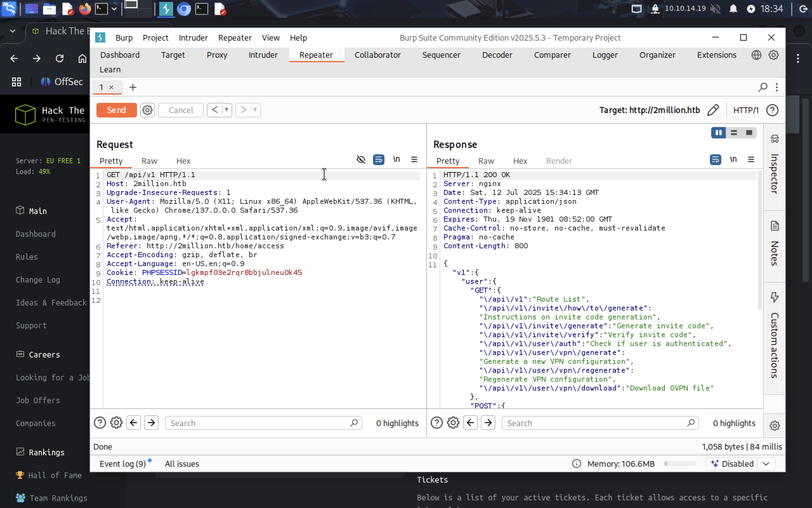Open All issues

[182, 464]
